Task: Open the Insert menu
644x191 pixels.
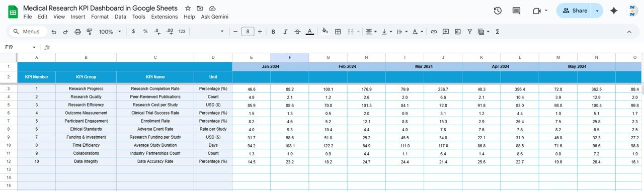Action: [78, 17]
